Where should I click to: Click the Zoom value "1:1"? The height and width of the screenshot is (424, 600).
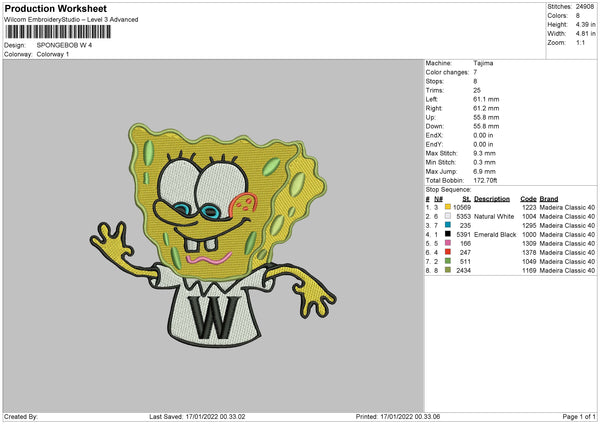click(580, 43)
